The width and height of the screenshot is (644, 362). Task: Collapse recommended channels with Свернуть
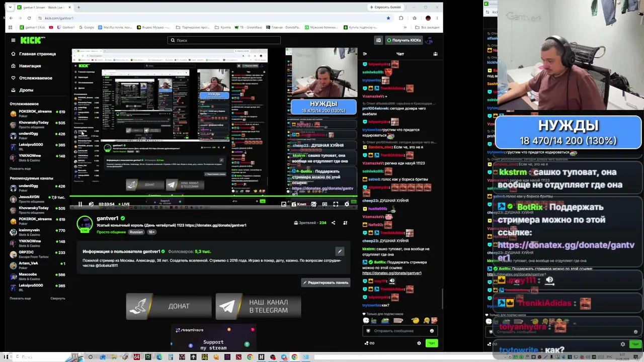point(57,298)
